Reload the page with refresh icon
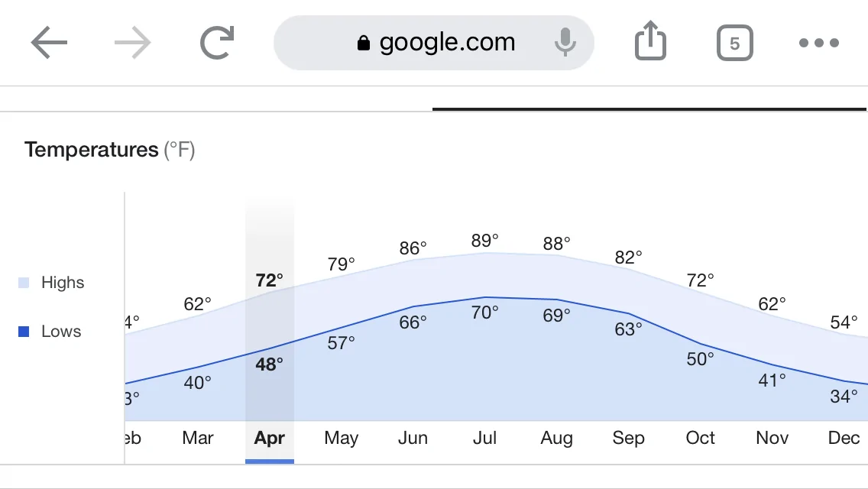The image size is (868, 489). coord(217,43)
